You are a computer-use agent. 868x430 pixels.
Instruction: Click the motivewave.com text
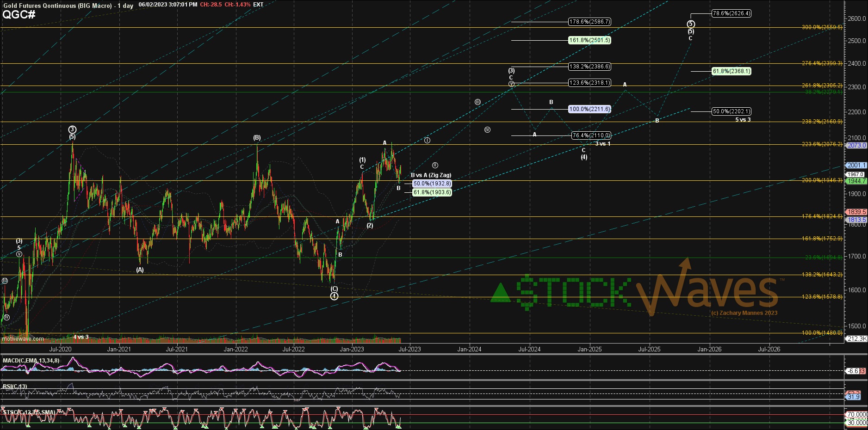pyautogui.click(x=23, y=339)
